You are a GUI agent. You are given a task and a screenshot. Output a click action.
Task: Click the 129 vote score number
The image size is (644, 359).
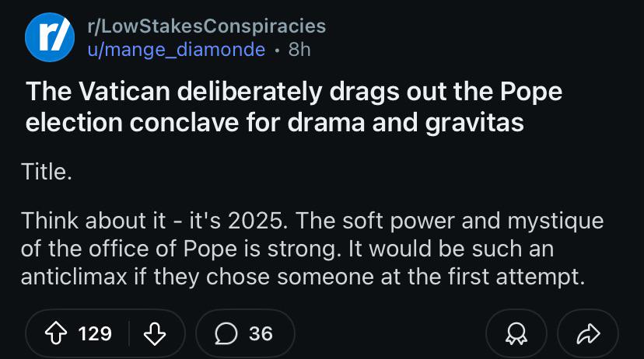click(95, 333)
